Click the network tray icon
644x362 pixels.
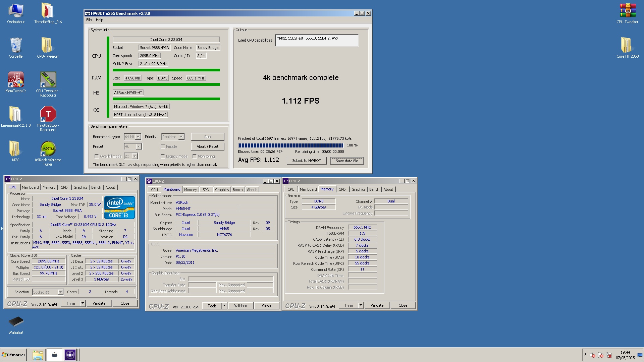[x=609, y=355]
